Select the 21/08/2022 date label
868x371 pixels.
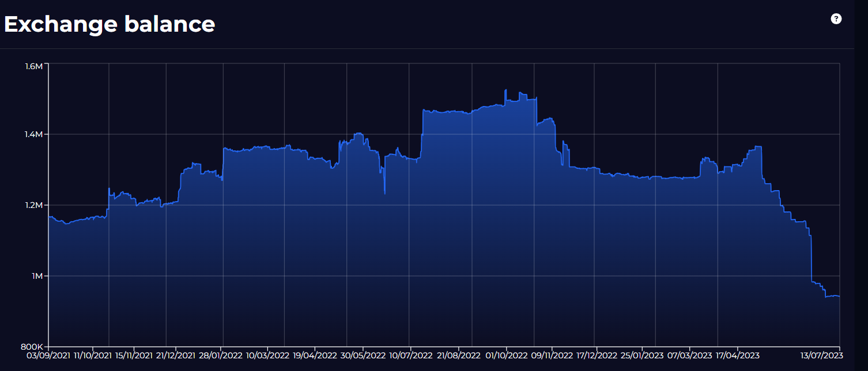(458, 355)
